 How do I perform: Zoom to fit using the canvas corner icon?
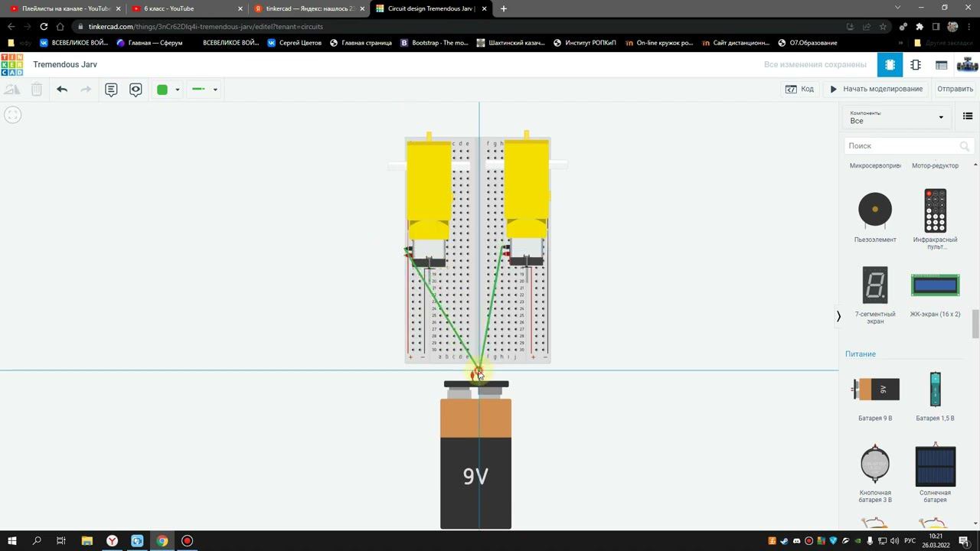point(12,115)
